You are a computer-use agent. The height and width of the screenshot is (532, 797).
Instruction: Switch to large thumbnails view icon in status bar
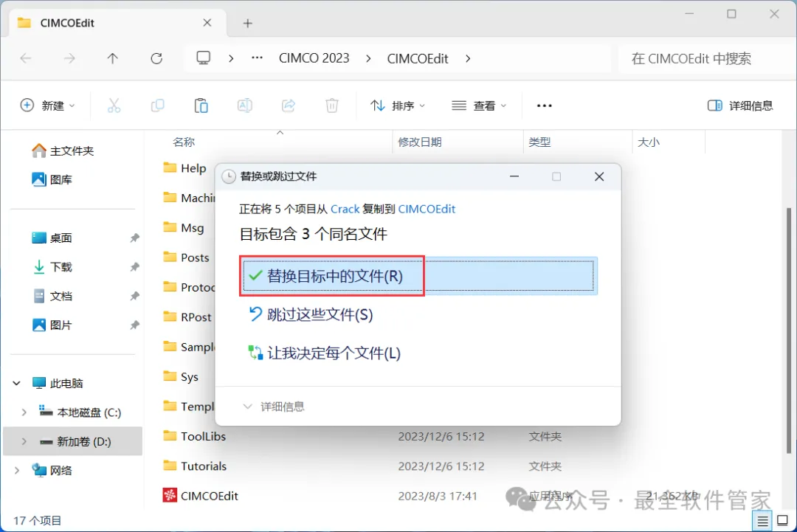tap(783, 521)
